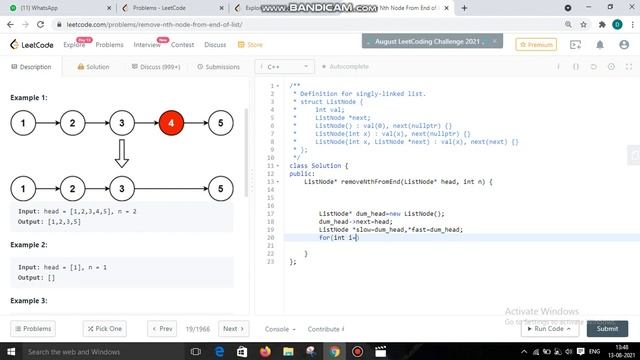Screen dimensions: 640x360
Task: Open the Microsoft Store taskbar icon
Action: (x=242, y=351)
